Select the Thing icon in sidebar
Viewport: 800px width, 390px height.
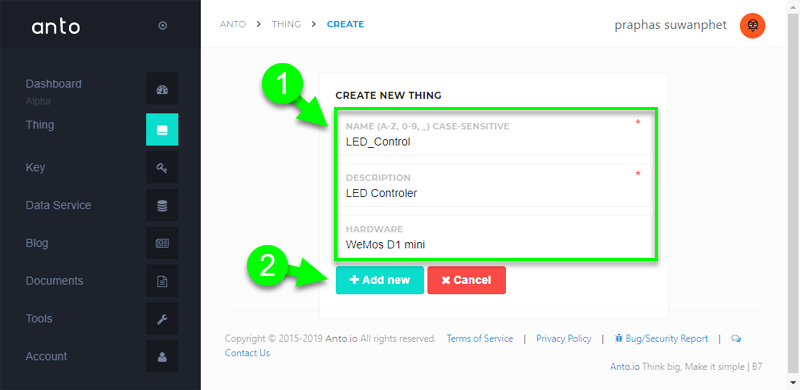click(x=162, y=129)
